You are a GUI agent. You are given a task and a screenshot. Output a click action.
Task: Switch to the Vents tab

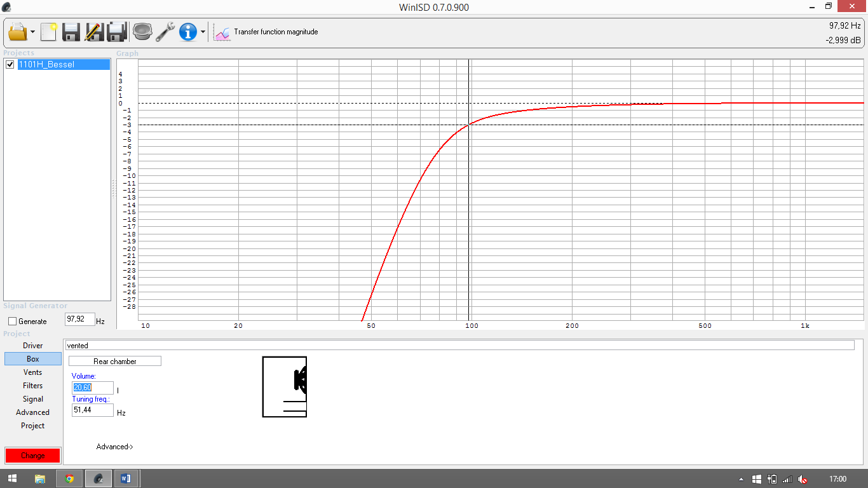point(33,372)
